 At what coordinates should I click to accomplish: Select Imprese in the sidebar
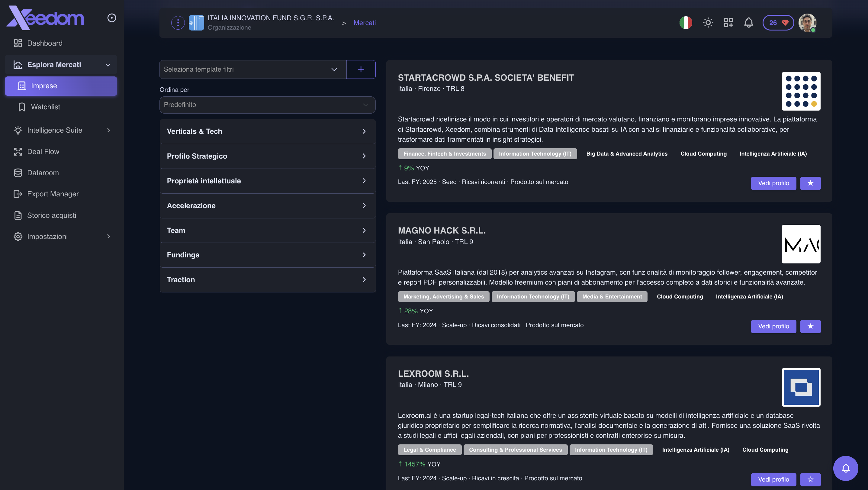pos(61,86)
